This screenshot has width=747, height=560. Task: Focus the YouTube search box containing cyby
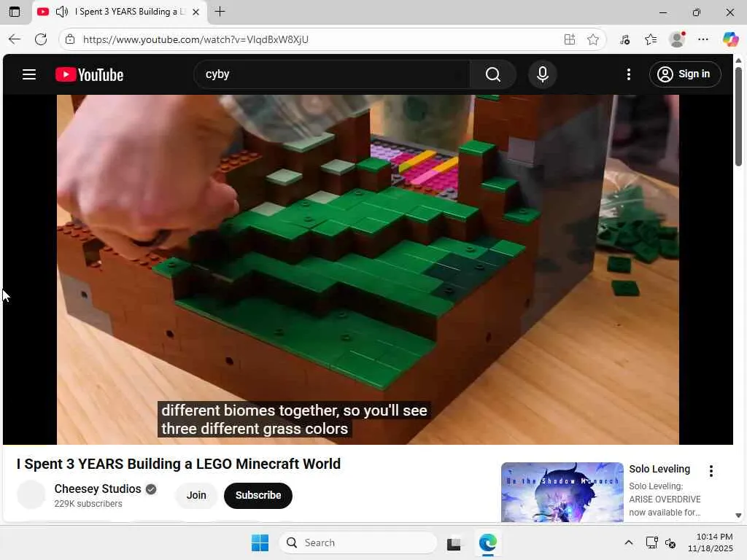(332, 74)
